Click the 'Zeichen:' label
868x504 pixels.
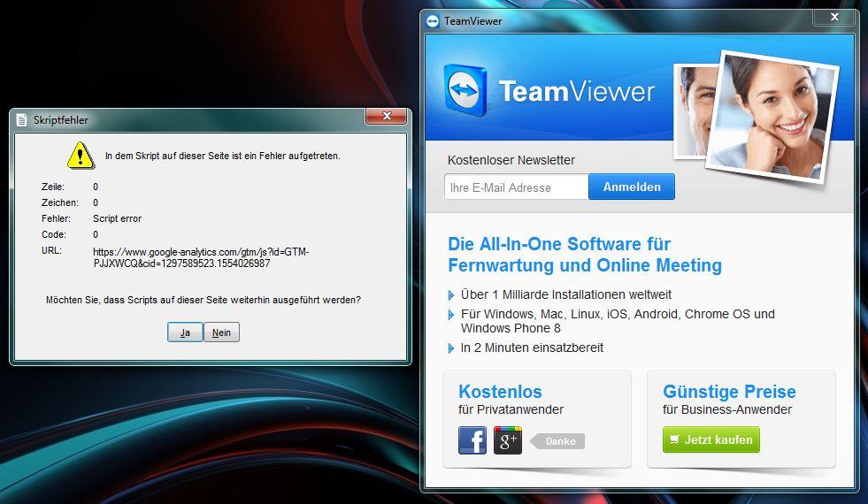pyautogui.click(x=60, y=202)
